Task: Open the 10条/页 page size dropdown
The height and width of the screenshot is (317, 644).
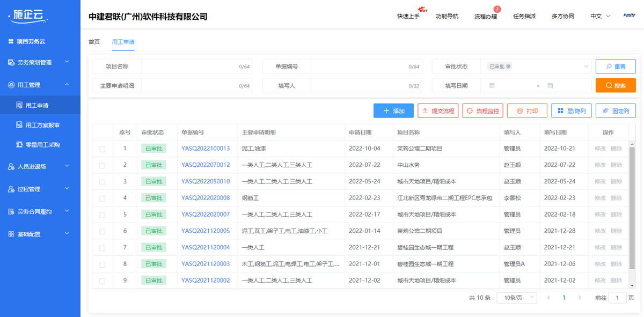Action: [x=516, y=298]
